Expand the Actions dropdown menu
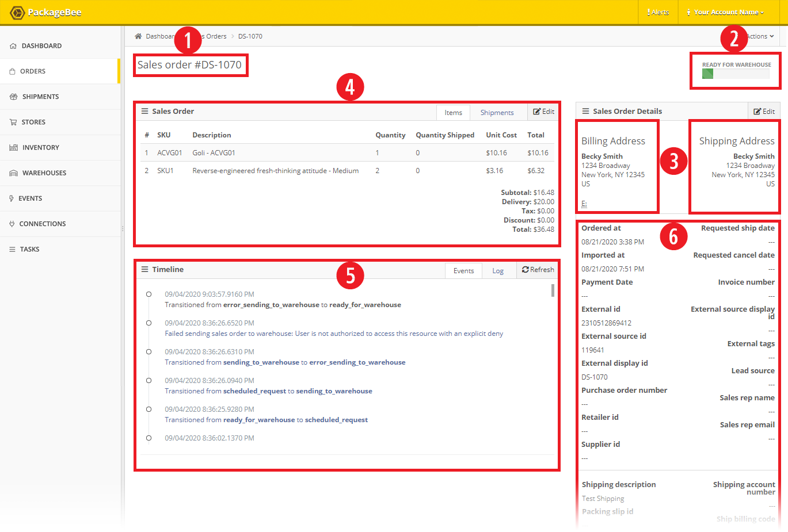788x532 pixels. (x=760, y=36)
